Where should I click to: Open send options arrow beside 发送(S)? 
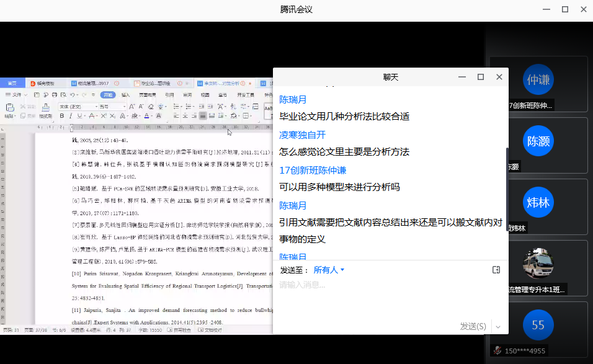tap(497, 326)
